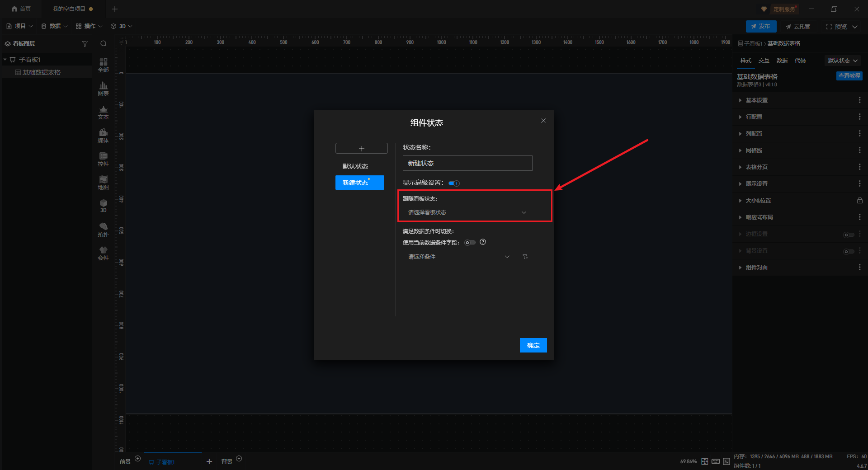Confirm dialog with 确定 button
This screenshot has width=868, height=470.
pos(533,345)
